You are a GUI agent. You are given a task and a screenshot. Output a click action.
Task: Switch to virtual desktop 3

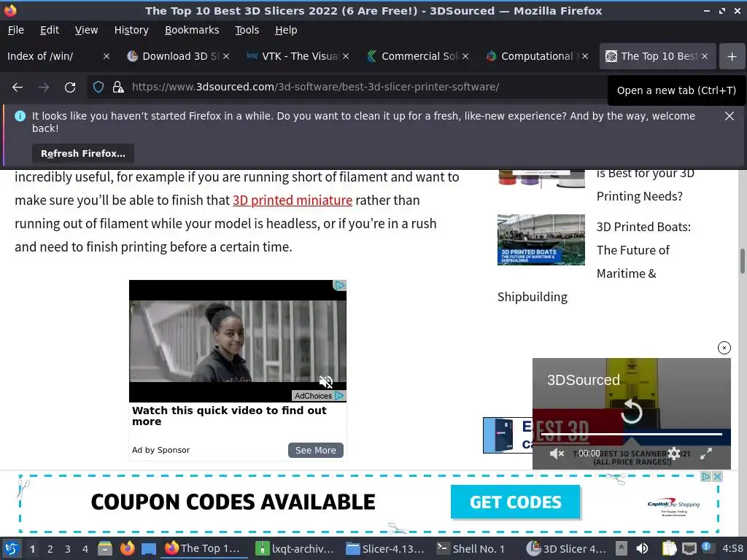coord(68,549)
